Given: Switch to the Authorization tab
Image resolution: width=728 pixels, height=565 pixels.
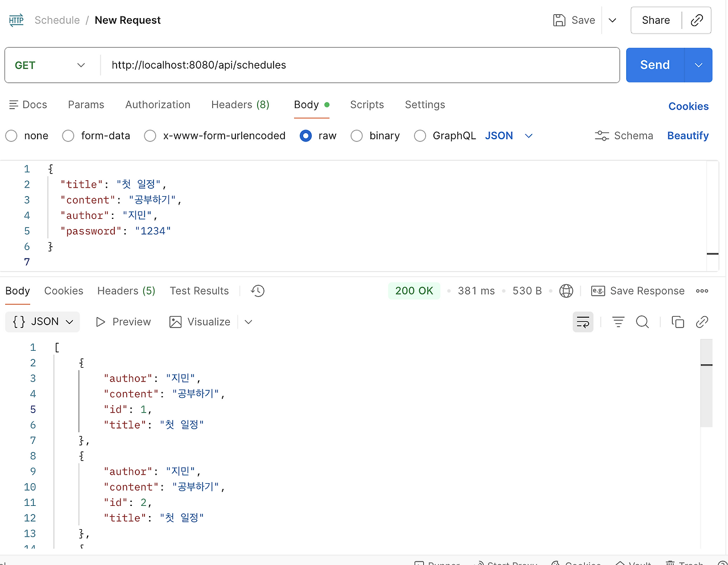Looking at the screenshot, I should point(158,105).
